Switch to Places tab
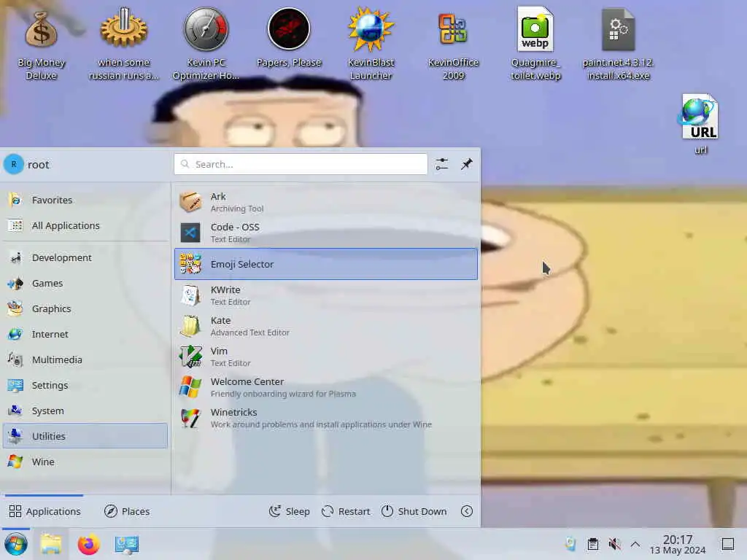The image size is (747, 560). 127,511
